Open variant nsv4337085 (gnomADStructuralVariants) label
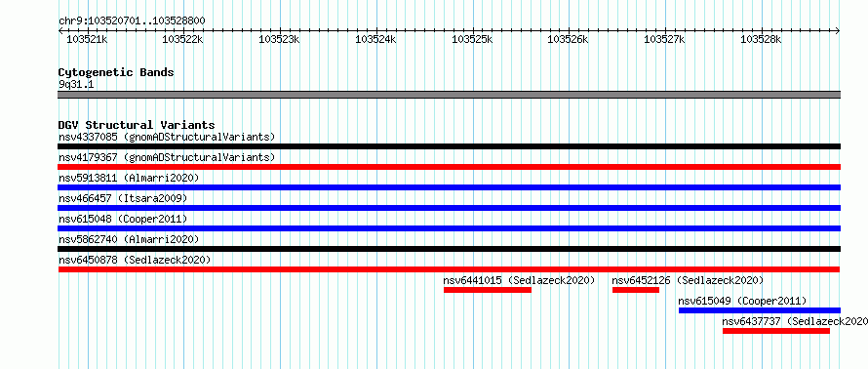Screen dimensions: 868x369 tap(167, 137)
